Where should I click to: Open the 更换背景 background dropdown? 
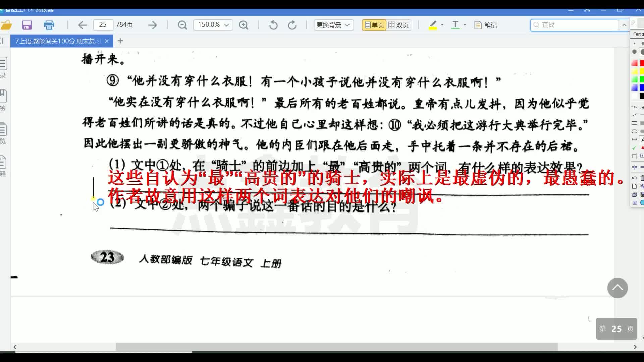tap(333, 25)
